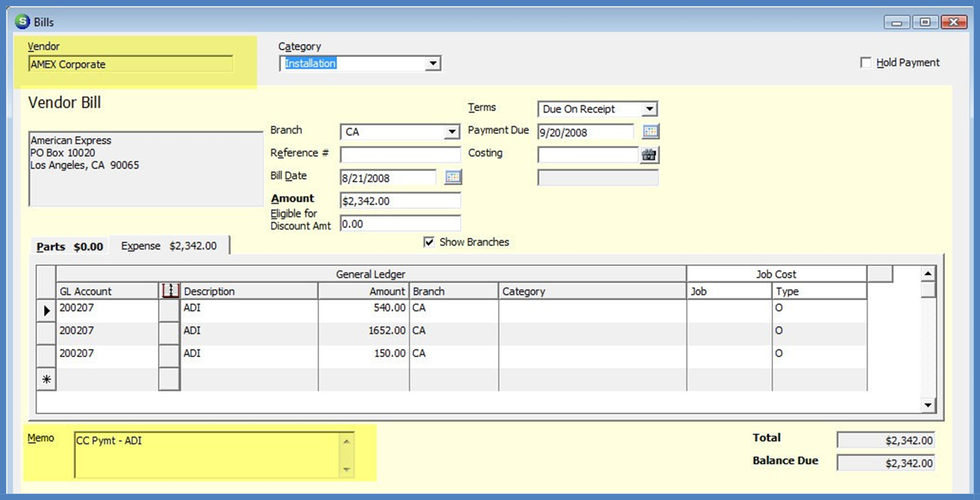Click the GL Account book icon header
Viewport: 980px width, 500px height.
click(170, 291)
